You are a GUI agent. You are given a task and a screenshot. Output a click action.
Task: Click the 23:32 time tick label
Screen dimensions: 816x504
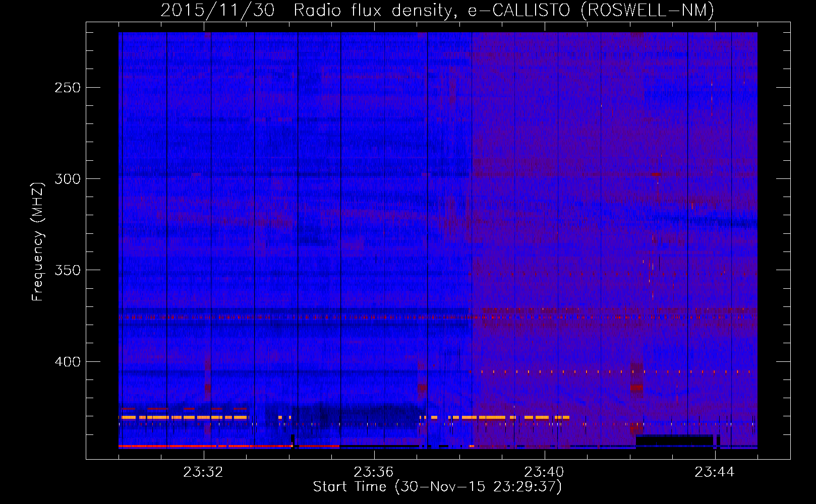click(x=203, y=472)
